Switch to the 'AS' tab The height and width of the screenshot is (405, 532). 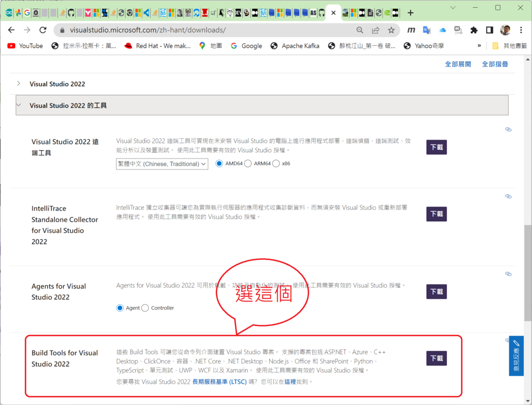point(313,13)
